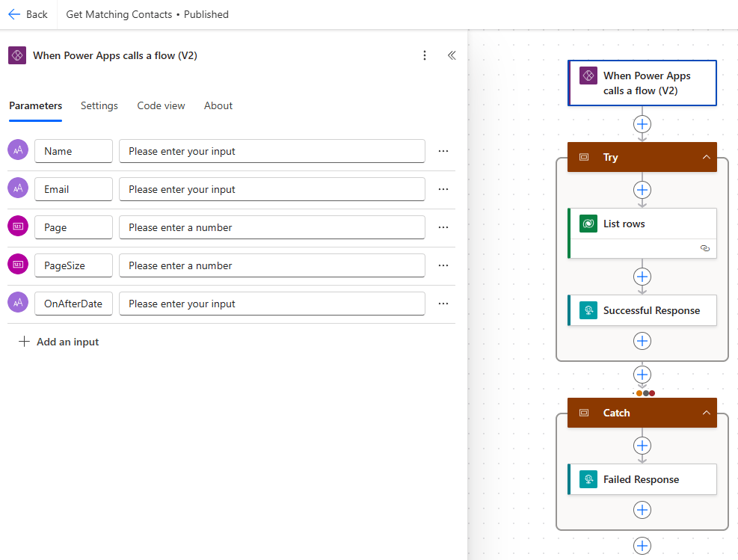Open the vertical three-dot menu in panel header
The width and height of the screenshot is (738, 560).
coord(425,55)
